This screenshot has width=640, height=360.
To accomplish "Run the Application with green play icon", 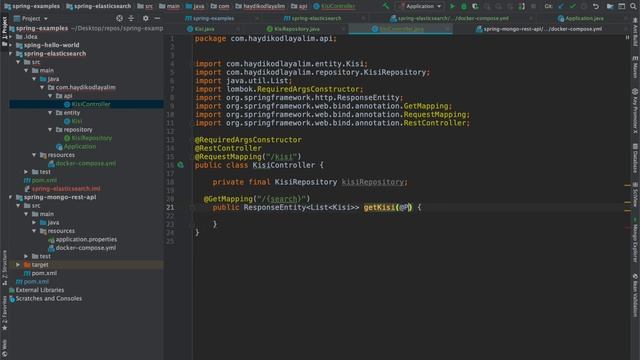I will (452, 7).
